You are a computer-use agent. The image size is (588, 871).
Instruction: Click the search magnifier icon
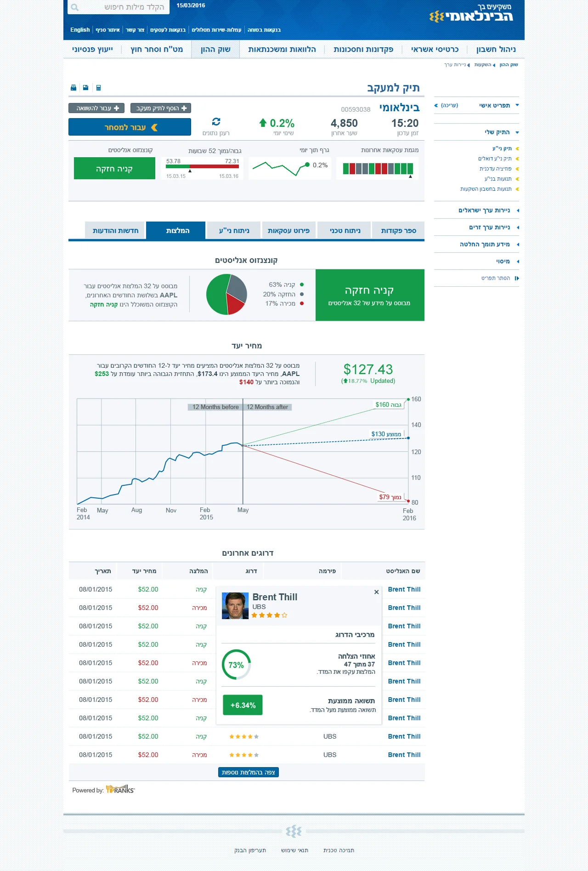[75, 7]
